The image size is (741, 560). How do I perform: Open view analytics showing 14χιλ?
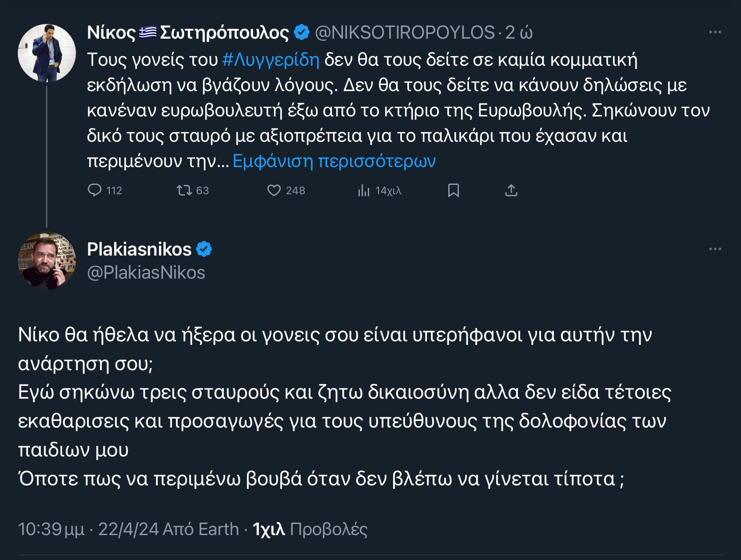(364, 190)
